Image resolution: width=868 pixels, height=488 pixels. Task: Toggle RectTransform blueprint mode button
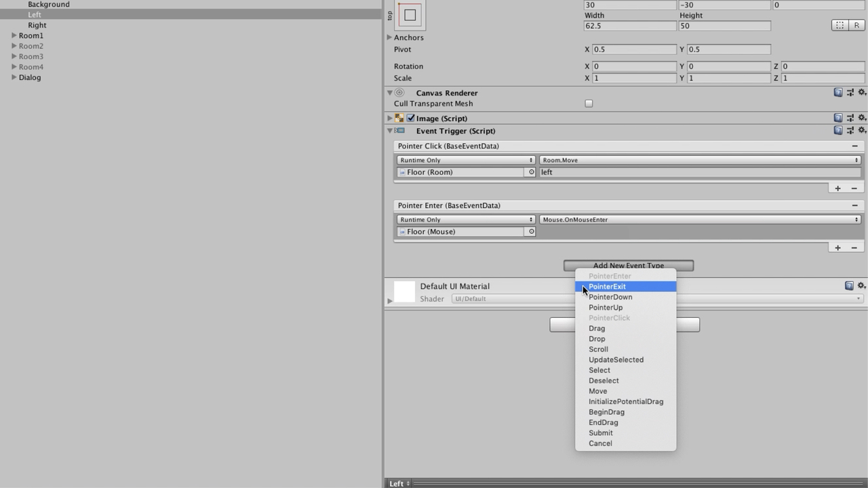tap(840, 25)
